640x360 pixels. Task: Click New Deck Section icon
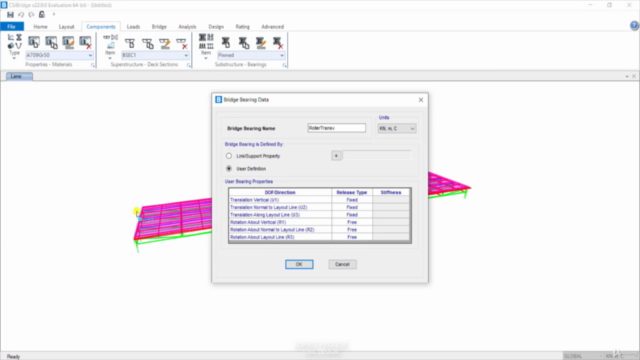point(130,42)
